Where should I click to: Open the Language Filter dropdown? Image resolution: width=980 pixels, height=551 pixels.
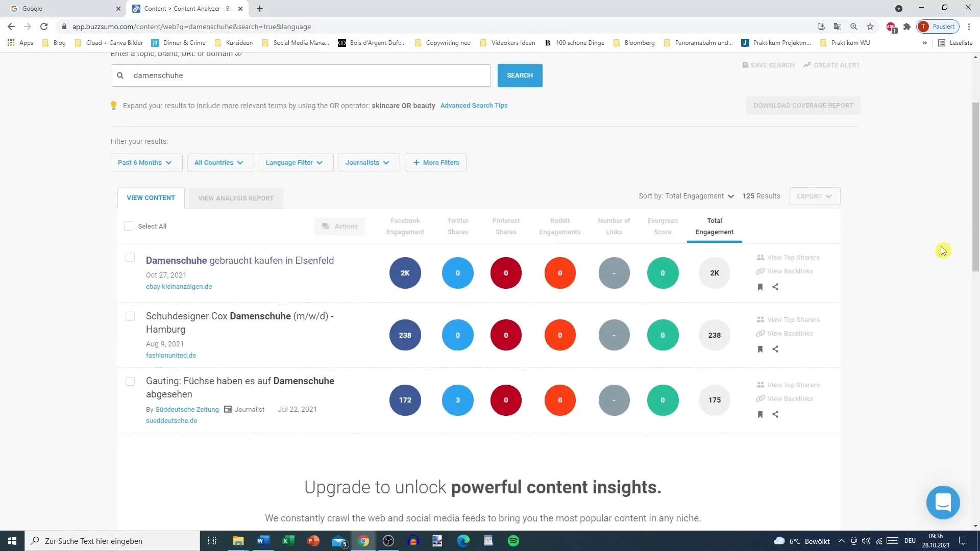click(296, 163)
